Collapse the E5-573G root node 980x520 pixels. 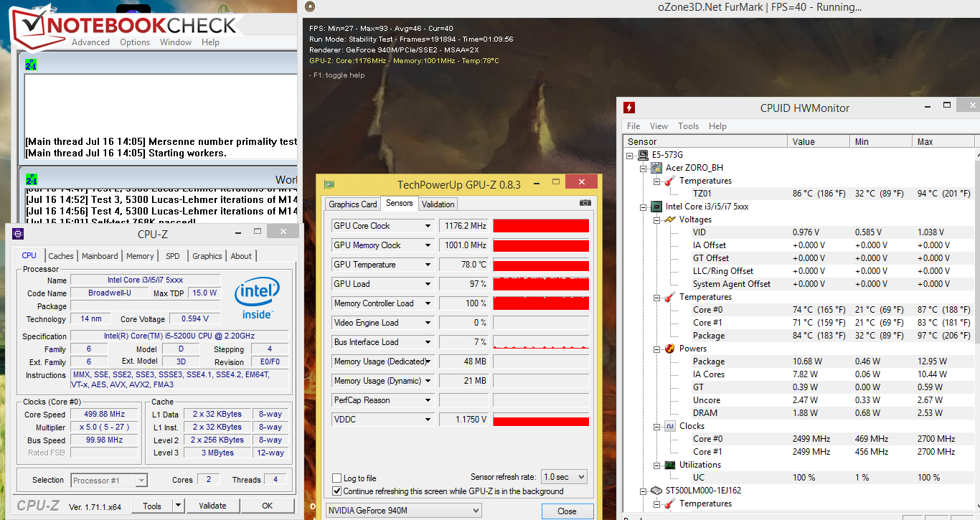tap(630, 155)
